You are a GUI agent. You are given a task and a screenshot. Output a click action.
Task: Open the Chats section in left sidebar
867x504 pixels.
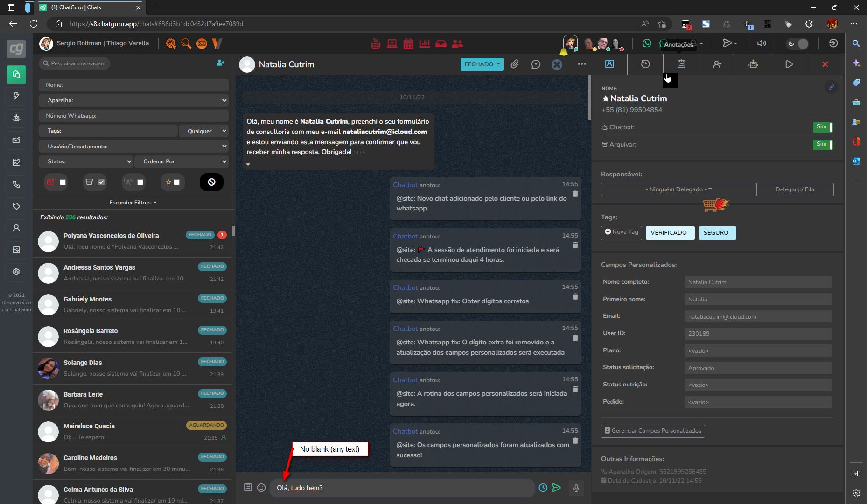tap(16, 74)
